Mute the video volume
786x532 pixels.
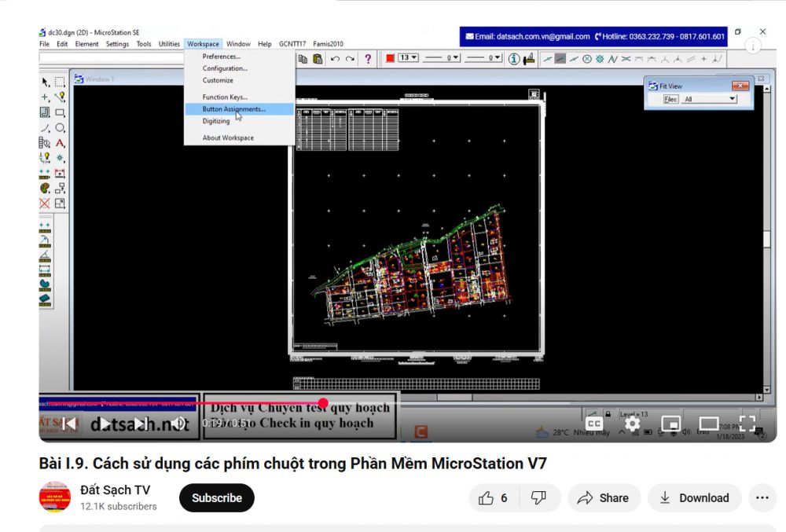[x=178, y=424]
